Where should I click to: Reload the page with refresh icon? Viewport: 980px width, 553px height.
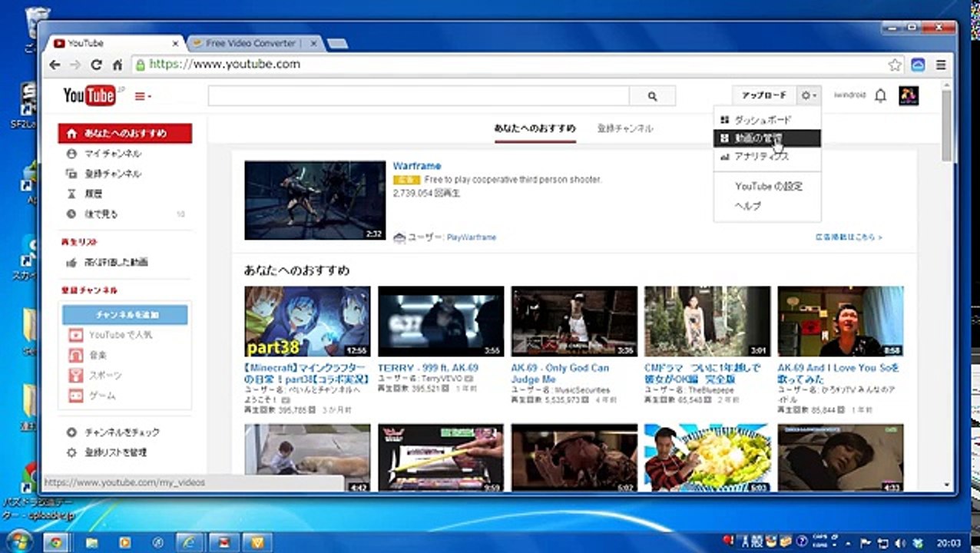click(x=96, y=65)
